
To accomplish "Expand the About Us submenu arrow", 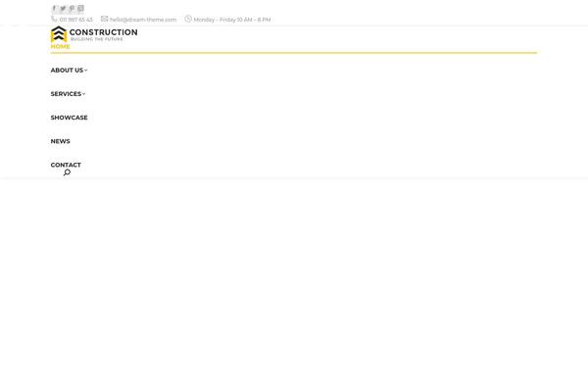I will pos(86,71).
